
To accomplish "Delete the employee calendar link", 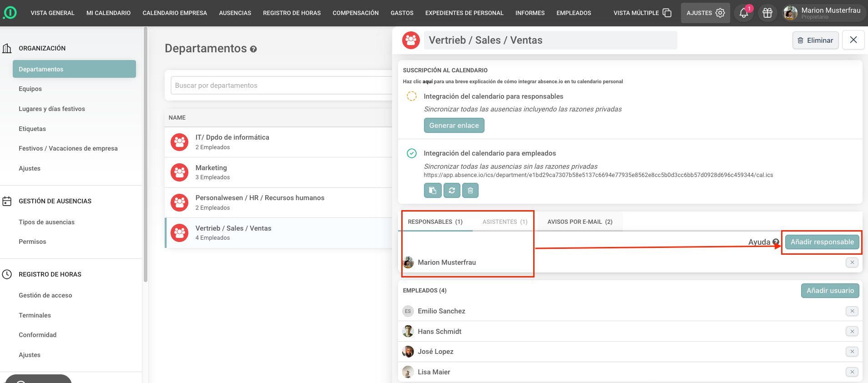I will (470, 191).
